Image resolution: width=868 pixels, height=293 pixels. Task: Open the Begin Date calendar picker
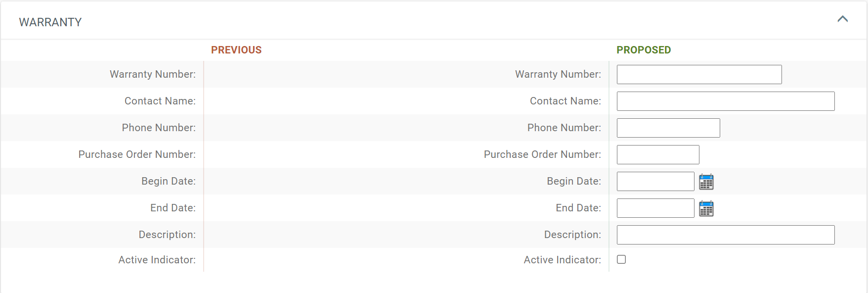(706, 182)
